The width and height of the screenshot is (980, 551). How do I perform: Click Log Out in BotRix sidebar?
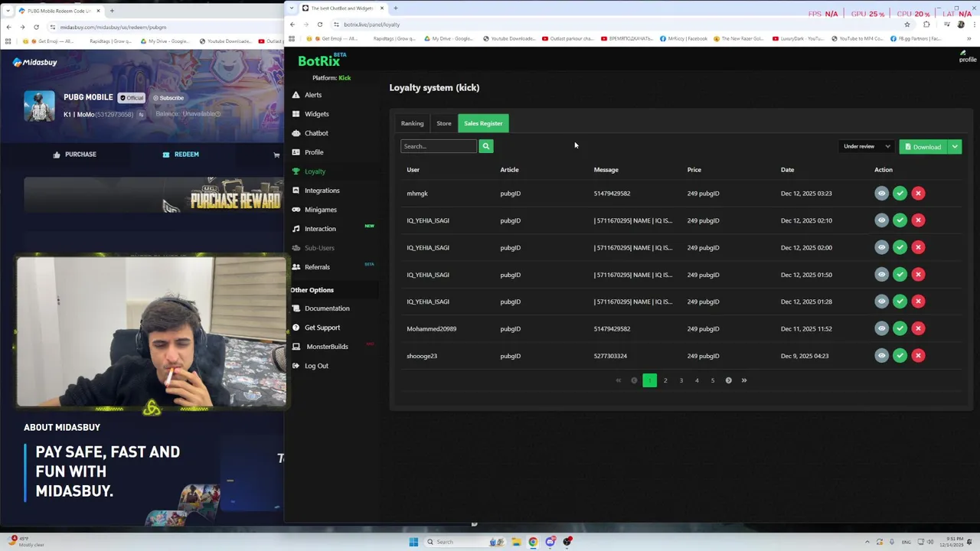(316, 366)
